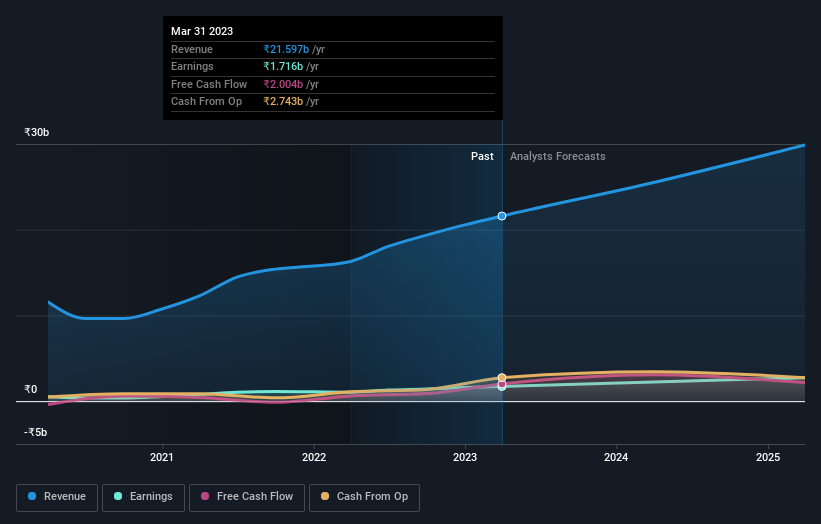Toggle the Earnings legend button

click(x=143, y=497)
